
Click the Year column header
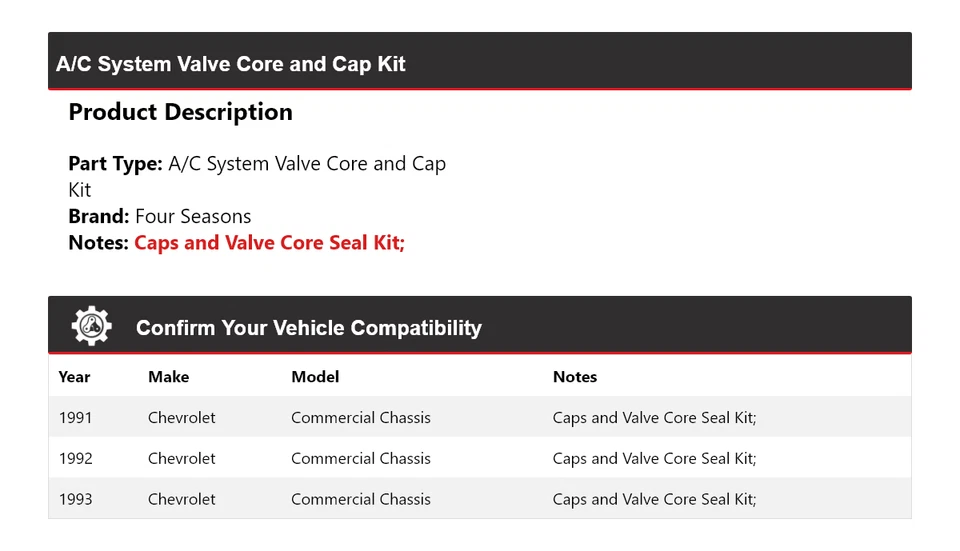pos(74,377)
